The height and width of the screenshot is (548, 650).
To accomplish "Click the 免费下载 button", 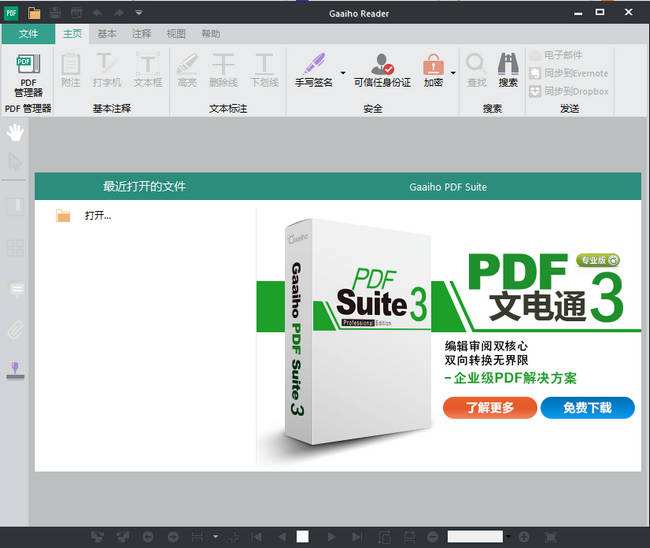I will click(587, 408).
